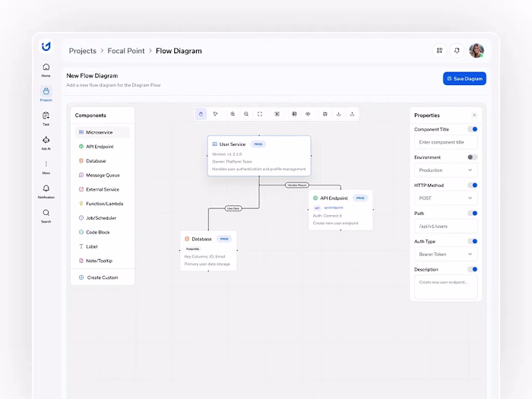Screen dimensions: 532x399
Task: Click the New Flow Diagram heading
Action: 92,76
